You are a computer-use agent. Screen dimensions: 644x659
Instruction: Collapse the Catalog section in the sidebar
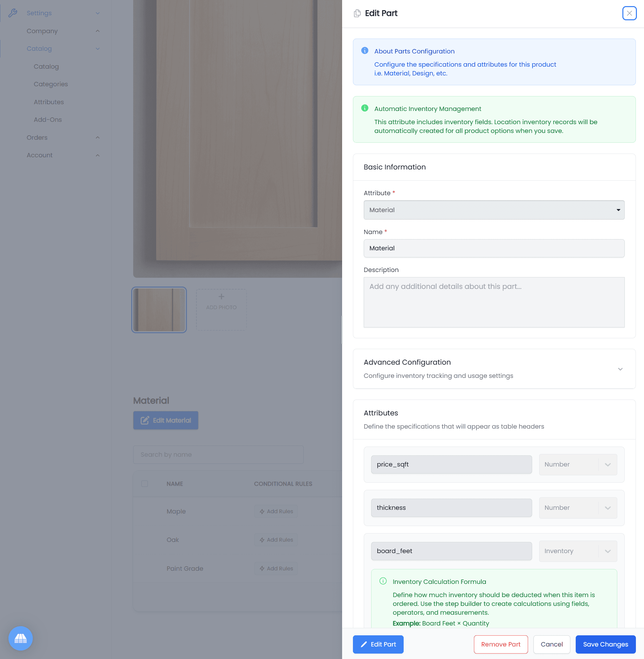point(98,48)
